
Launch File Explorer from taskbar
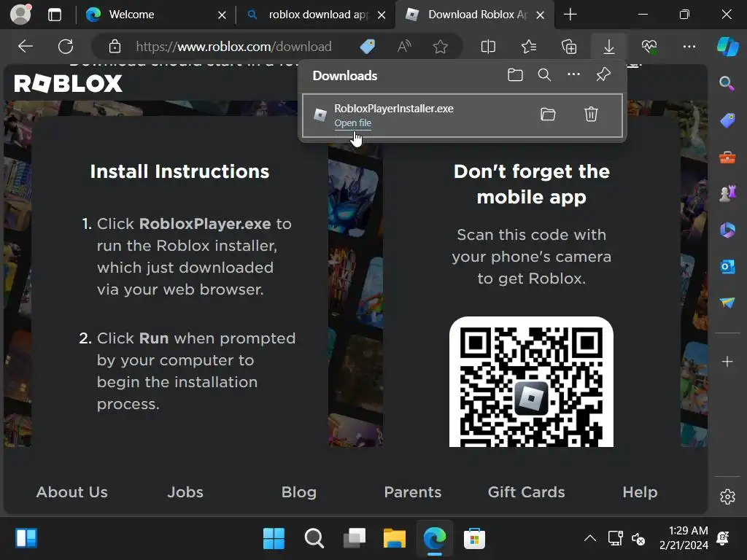[395, 539]
